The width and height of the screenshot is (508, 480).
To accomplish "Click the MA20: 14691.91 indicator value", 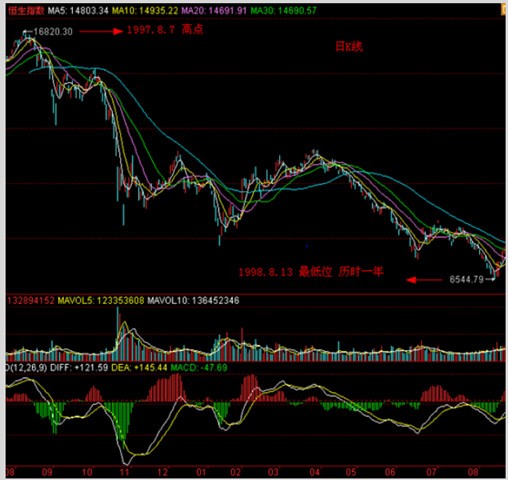I will tap(214, 11).
